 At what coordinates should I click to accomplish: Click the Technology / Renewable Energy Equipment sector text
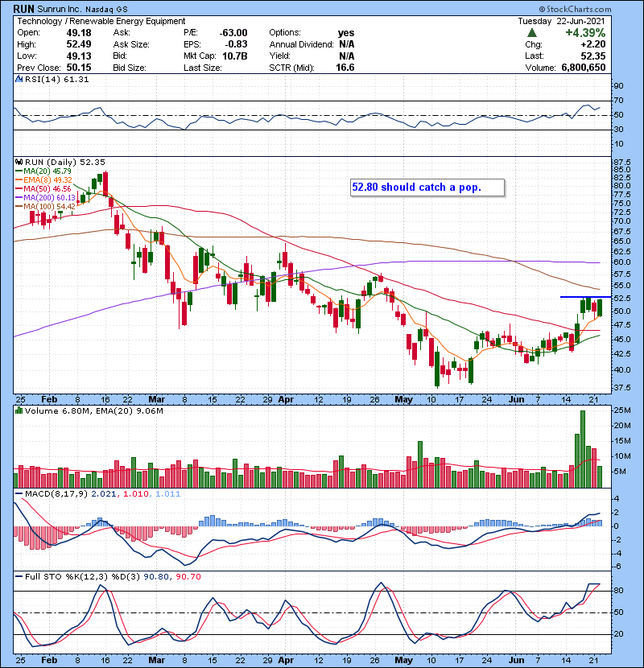point(101,21)
